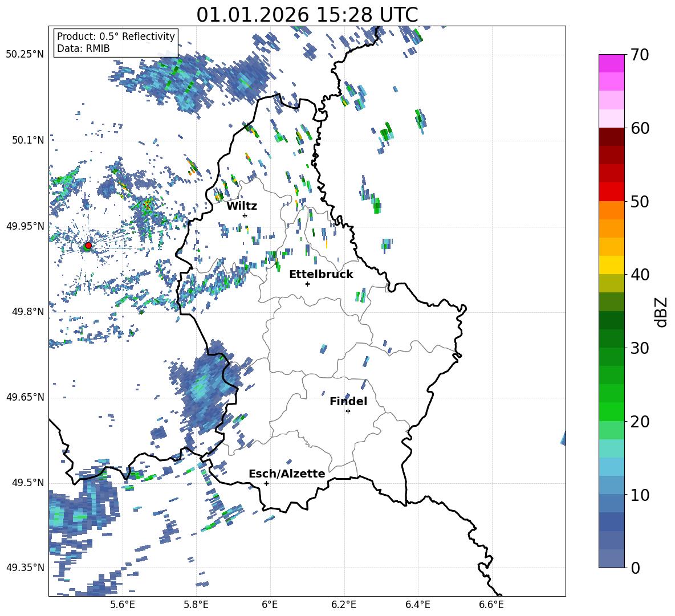Click the 49.35°N latitude label
The width and height of the screenshot is (675, 616).
(25, 568)
